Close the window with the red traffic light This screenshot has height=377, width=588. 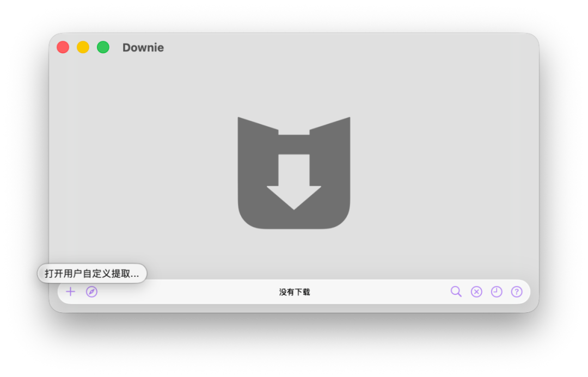coord(63,47)
